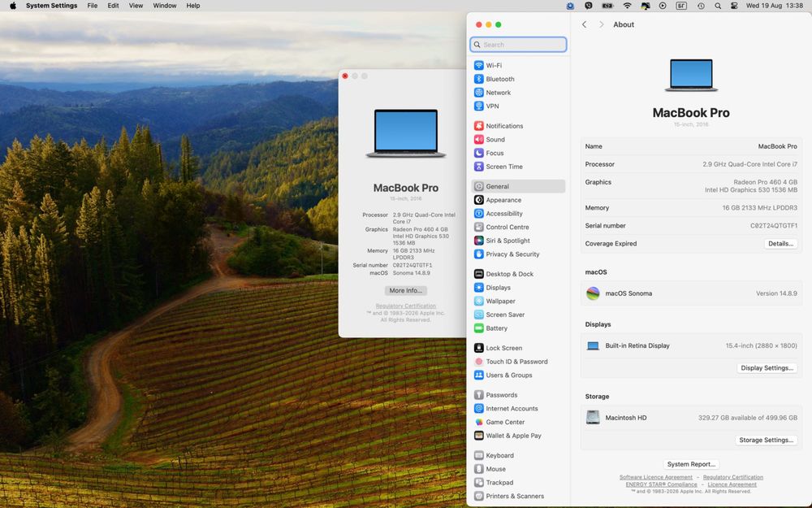Open Regulatory Certification link in small About window
Image resolution: width=812 pixels, height=508 pixels.
[405, 306]
